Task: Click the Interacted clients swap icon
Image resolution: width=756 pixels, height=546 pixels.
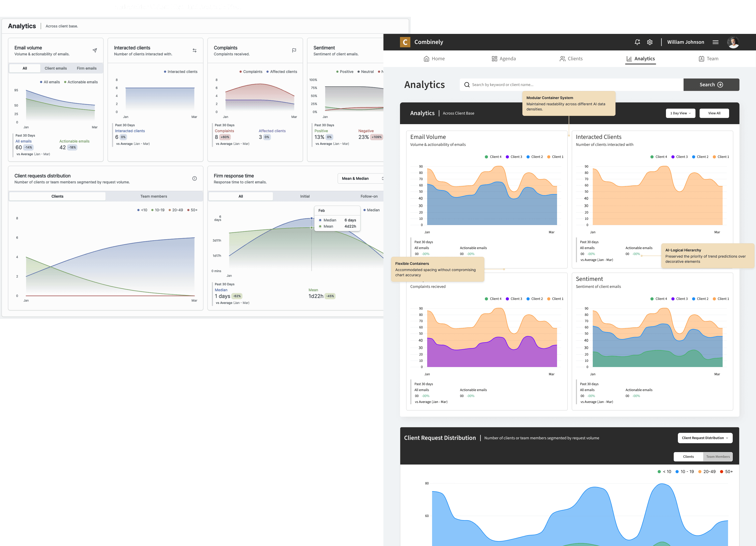Action: [x=194, y=50]
